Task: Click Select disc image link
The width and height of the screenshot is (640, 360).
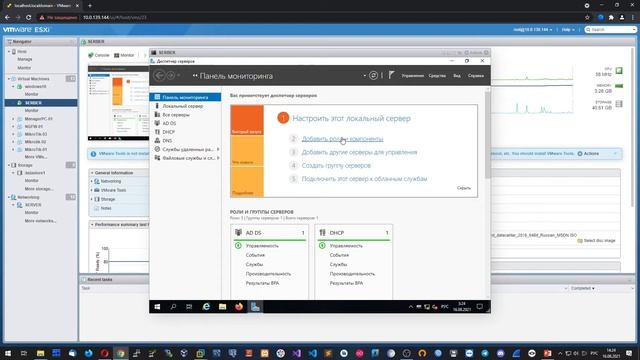Action: [596, 241]
